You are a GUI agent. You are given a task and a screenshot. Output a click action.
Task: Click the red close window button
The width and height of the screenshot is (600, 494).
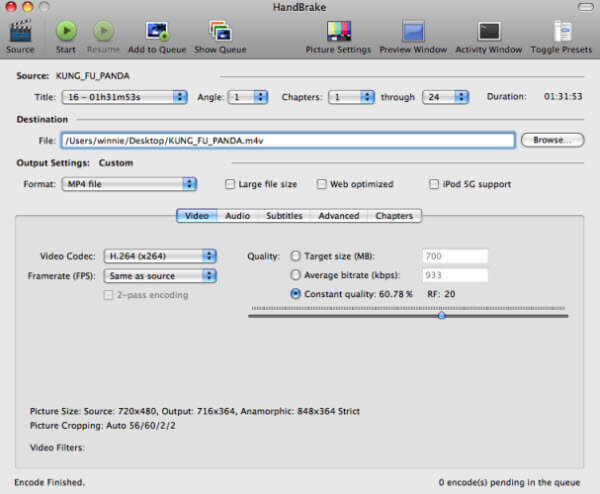(11, 7)
